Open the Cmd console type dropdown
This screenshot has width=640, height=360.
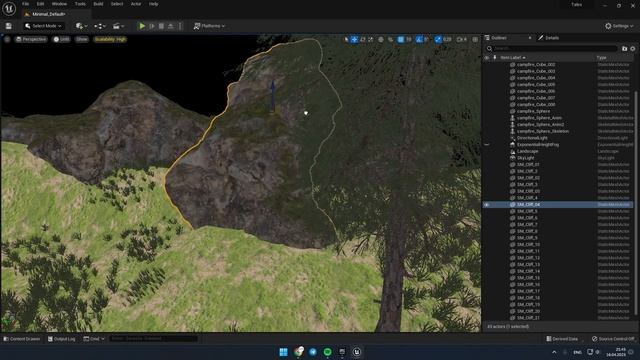(94, 339)
